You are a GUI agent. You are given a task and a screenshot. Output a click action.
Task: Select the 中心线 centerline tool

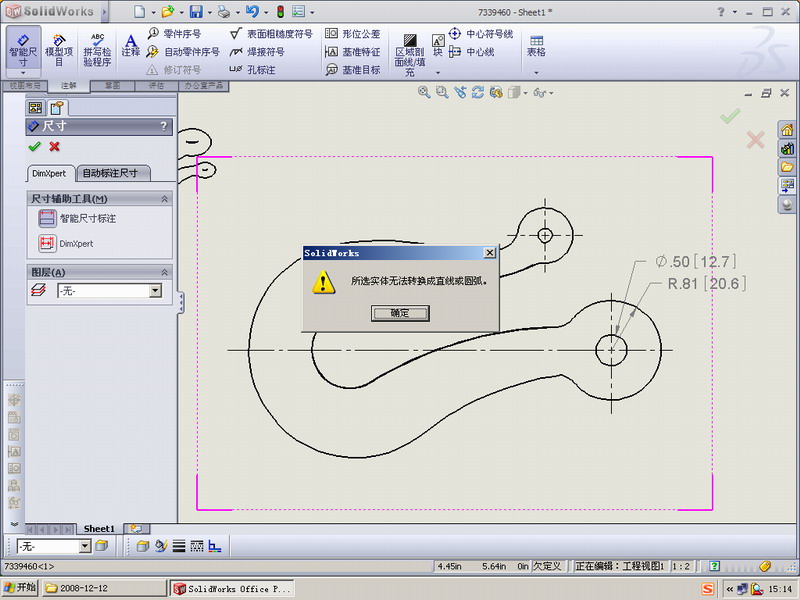pyautogui.click(x=471, y=52)
